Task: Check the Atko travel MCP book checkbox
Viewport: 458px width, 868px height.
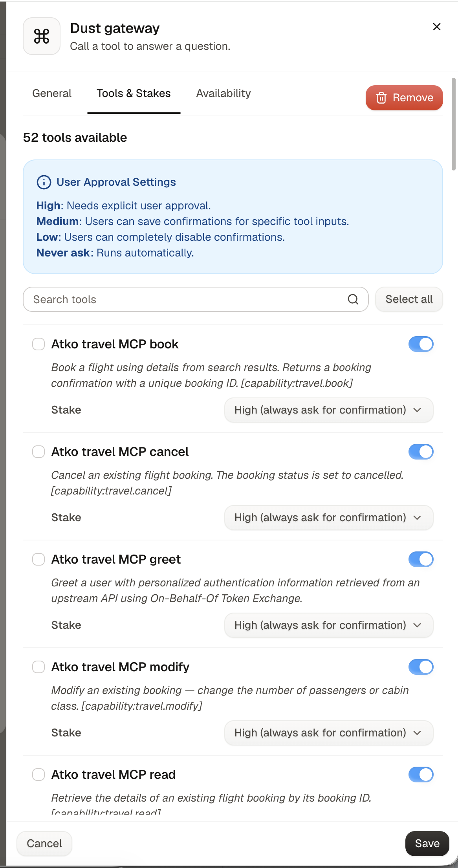Action: click(38, 344)
